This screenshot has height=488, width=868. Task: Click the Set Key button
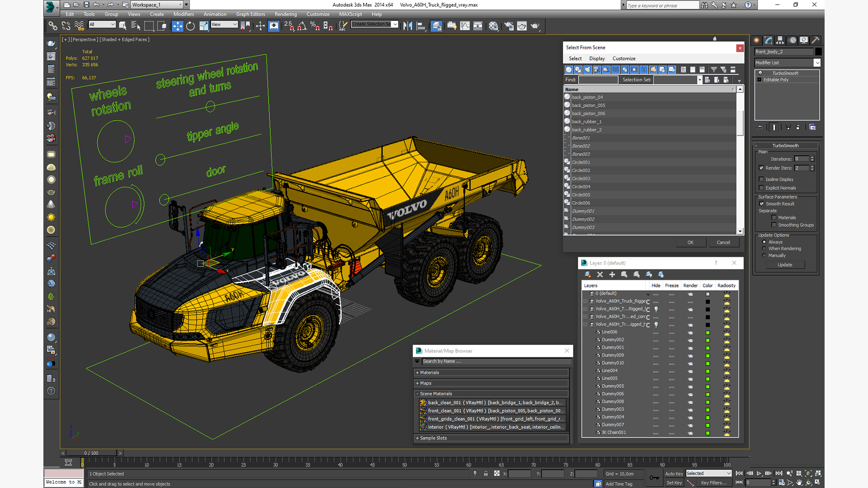674,483
